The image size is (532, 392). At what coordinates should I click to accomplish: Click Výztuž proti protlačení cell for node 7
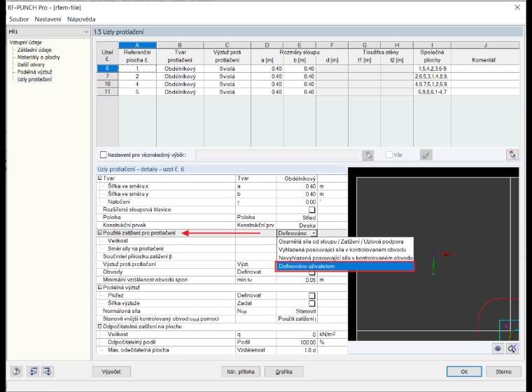point(227,76)
